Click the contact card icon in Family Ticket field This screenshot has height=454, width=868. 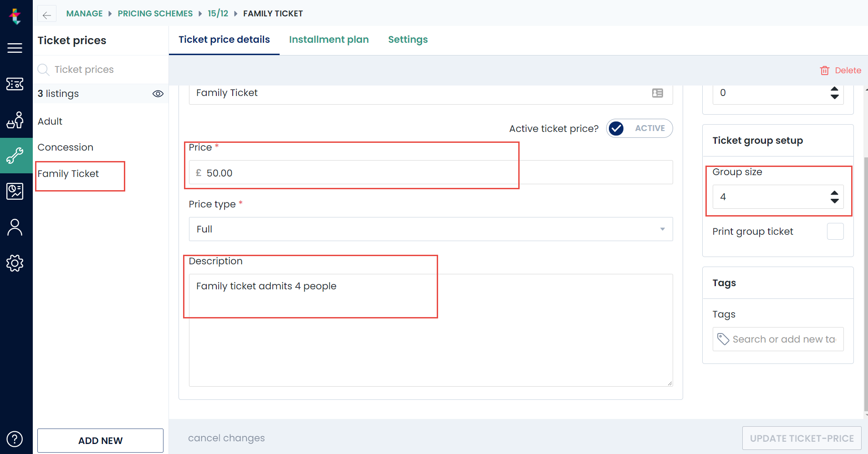click(657, 93)
